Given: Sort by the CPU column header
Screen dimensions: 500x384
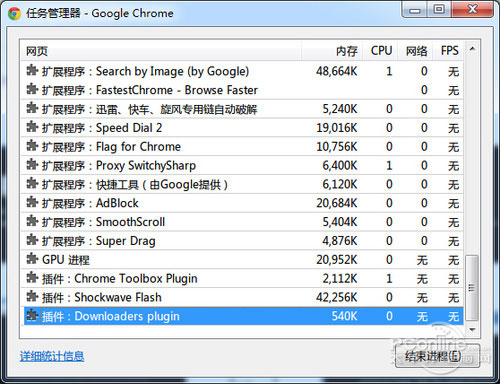Looking at the screenshot, I should (x=380, y=51).
